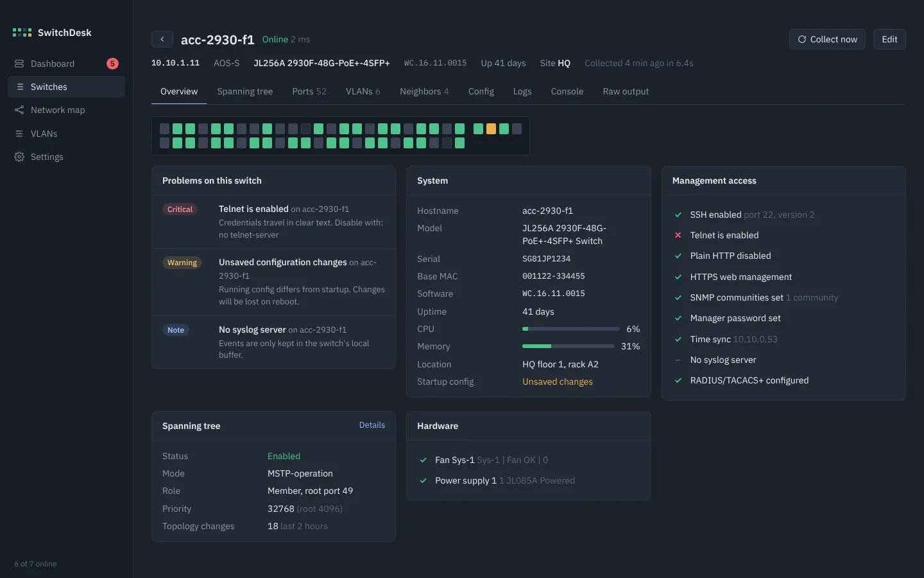The width and height of the screenshot is (924, 578).
Task: Select the Overview tab
Action: pos(179,91)
